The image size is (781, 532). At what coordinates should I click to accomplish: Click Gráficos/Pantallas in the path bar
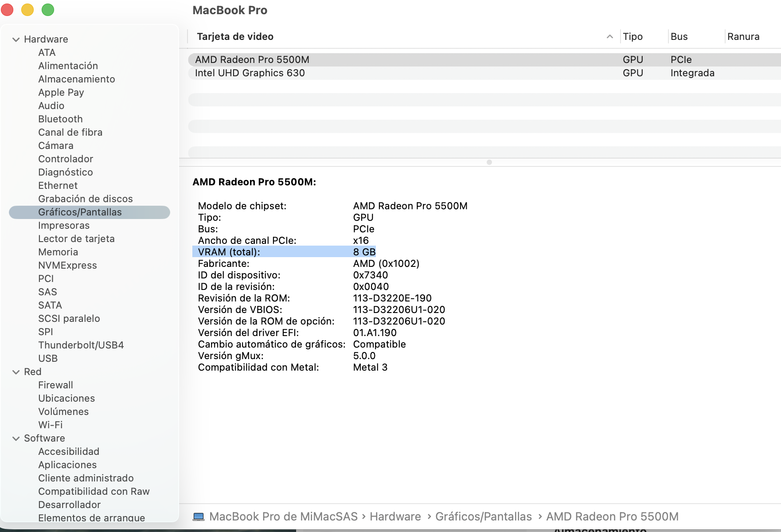[483, 517]
